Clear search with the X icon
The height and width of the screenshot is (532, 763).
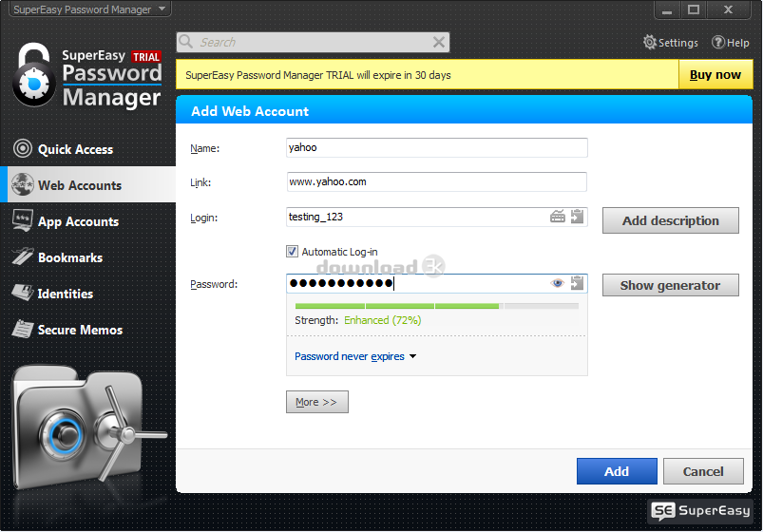tap(439, 42)
